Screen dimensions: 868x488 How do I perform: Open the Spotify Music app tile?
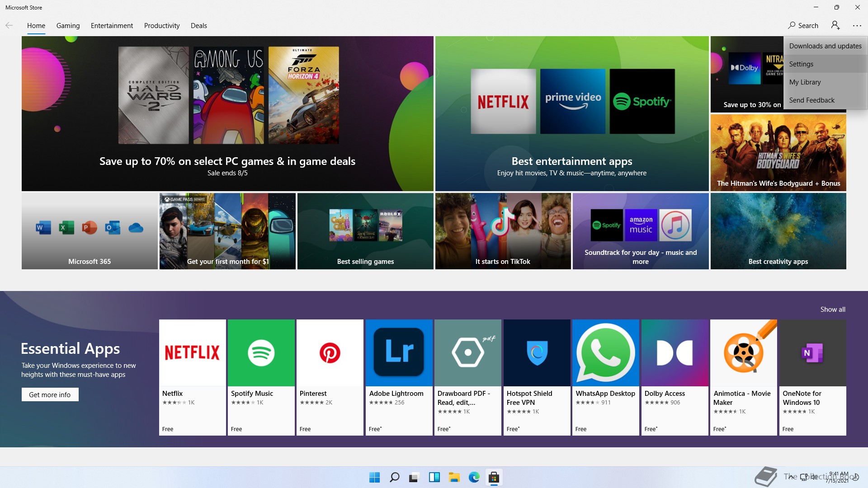tap(261, 377)
